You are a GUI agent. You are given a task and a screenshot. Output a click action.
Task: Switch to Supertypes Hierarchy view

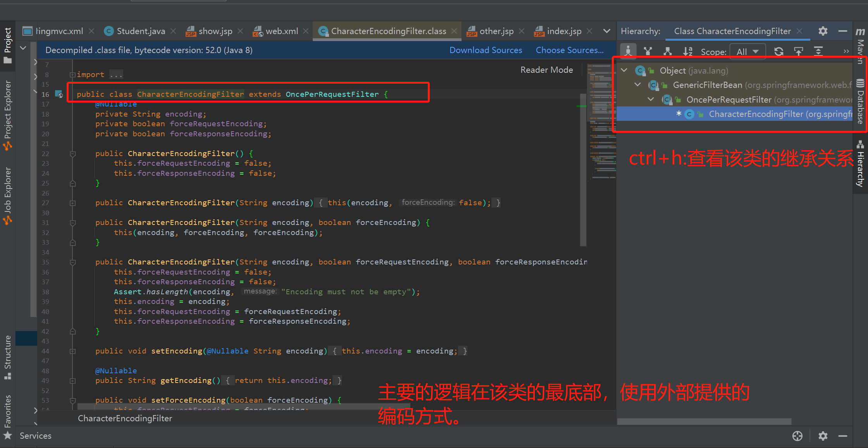648,51
